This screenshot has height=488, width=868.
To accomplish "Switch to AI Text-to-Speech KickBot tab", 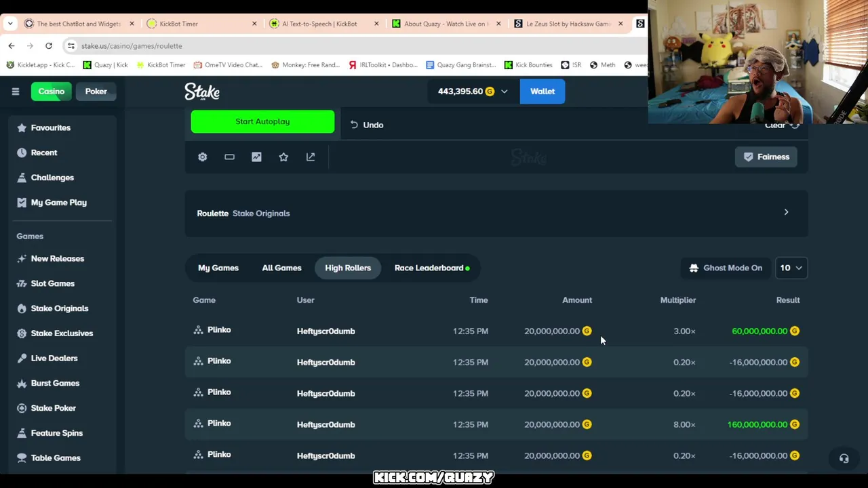I will pyautogui.click(x=322, y=24).
